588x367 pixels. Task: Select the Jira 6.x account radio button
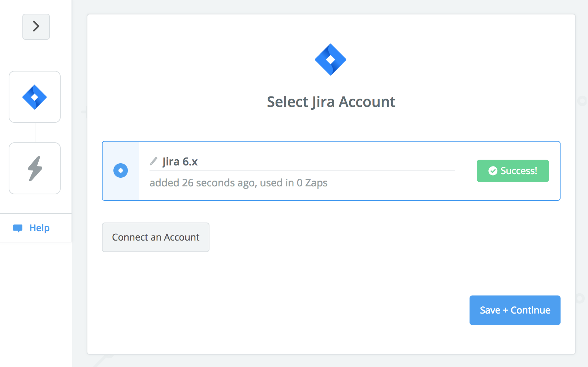[x=121, y=170]
